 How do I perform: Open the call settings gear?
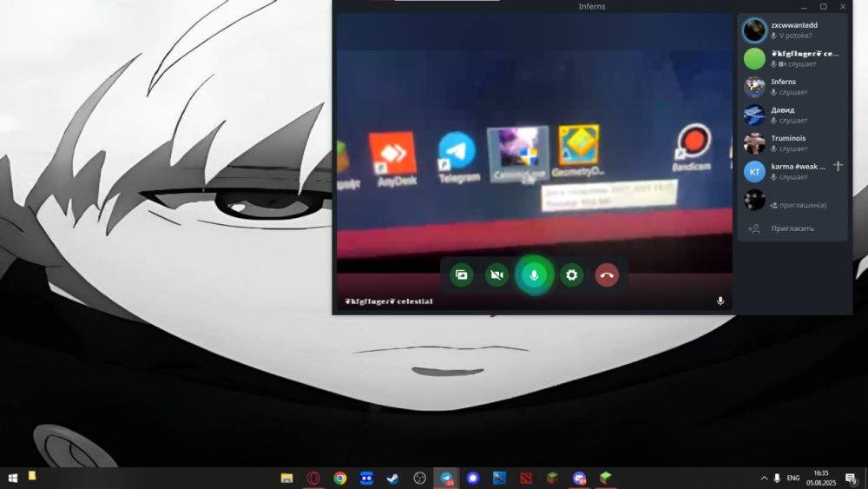571,275
